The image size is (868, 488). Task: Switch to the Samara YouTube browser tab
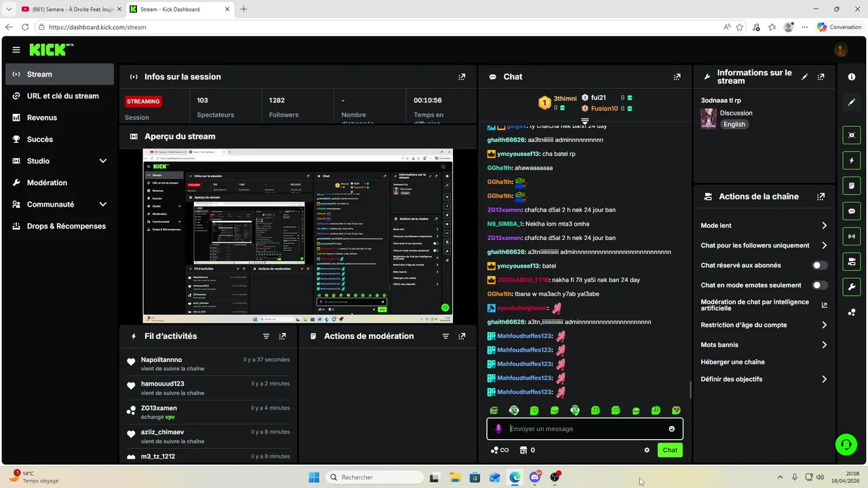70,9
